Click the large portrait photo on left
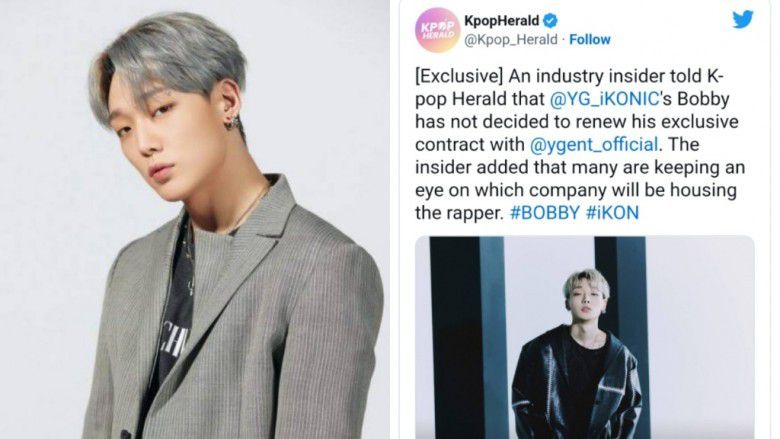Screen dimensions: 780x439 coord(195,219)
